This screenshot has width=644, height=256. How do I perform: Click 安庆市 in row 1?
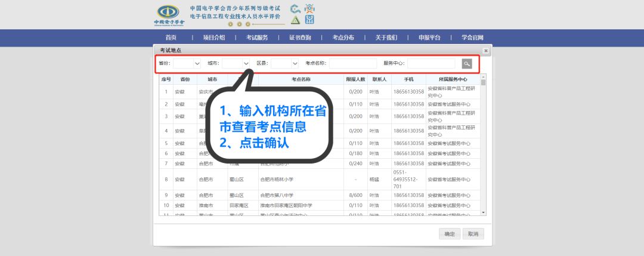tap(206, 92)
